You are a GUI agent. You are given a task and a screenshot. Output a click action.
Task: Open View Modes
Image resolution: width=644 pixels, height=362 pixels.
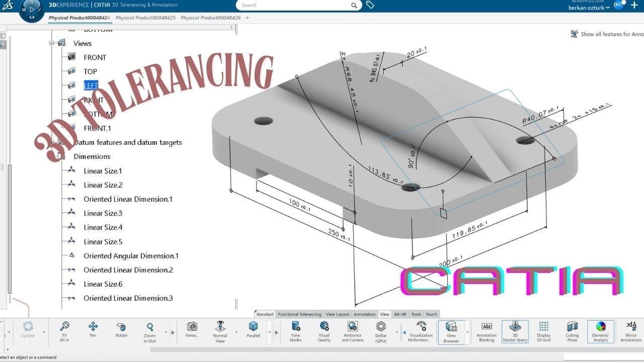[296, 332]
